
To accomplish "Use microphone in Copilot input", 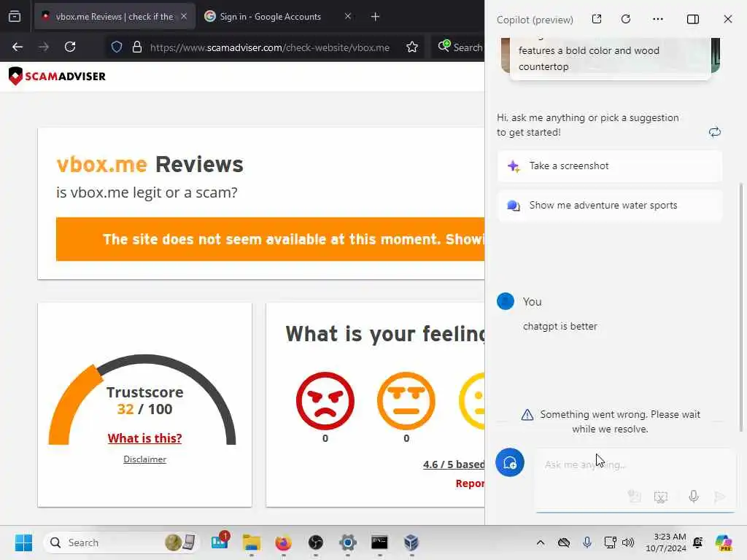I will tap(694, 497).
